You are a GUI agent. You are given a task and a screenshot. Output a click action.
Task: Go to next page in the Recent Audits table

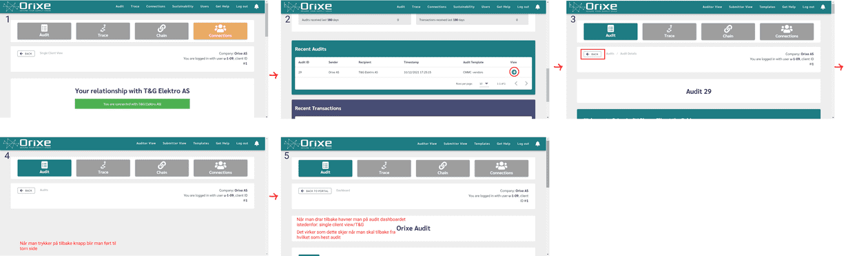[x=526, y=83]
